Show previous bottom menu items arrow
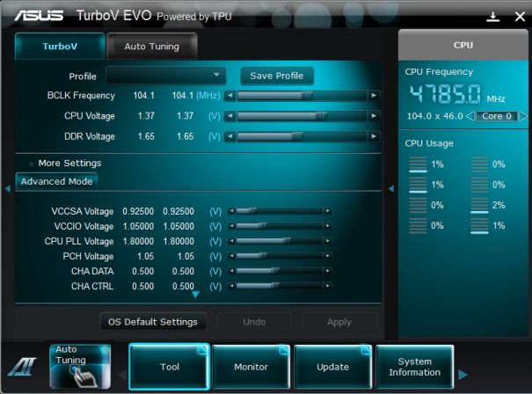 122,375
